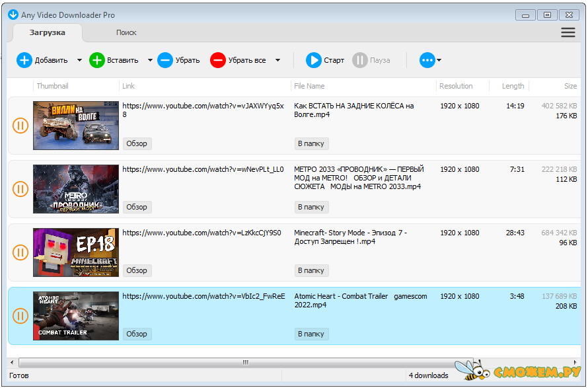Click the link ending VbIc2_FwReE
The image size is (588, 388).
tap(203, 296)
